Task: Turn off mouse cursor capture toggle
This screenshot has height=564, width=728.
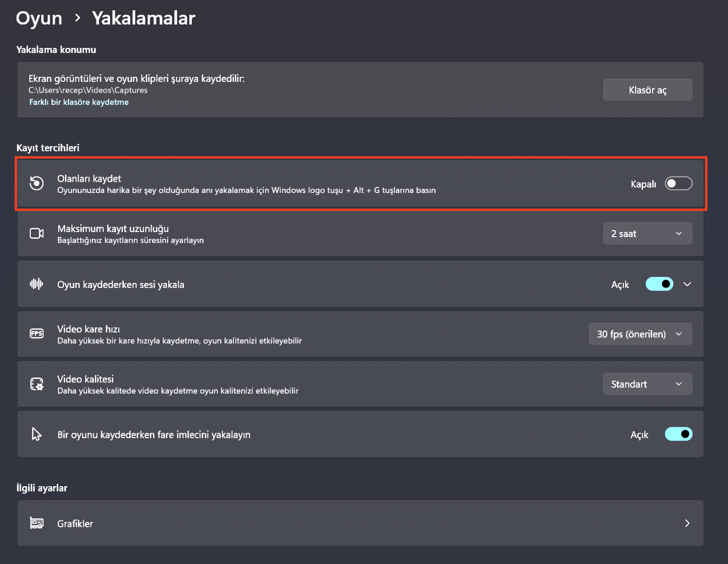Action: [x=679, y=434]
